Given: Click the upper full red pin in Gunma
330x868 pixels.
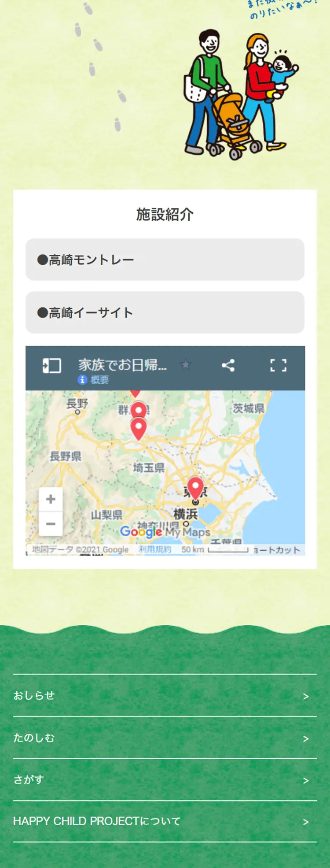Looking at the screenshot, I should [x=139, y=410].
